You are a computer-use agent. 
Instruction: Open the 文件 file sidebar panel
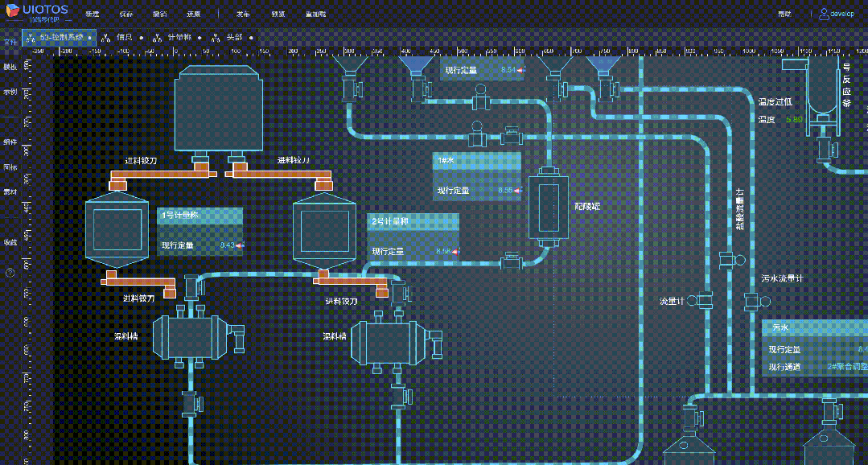tap(10, 43)
